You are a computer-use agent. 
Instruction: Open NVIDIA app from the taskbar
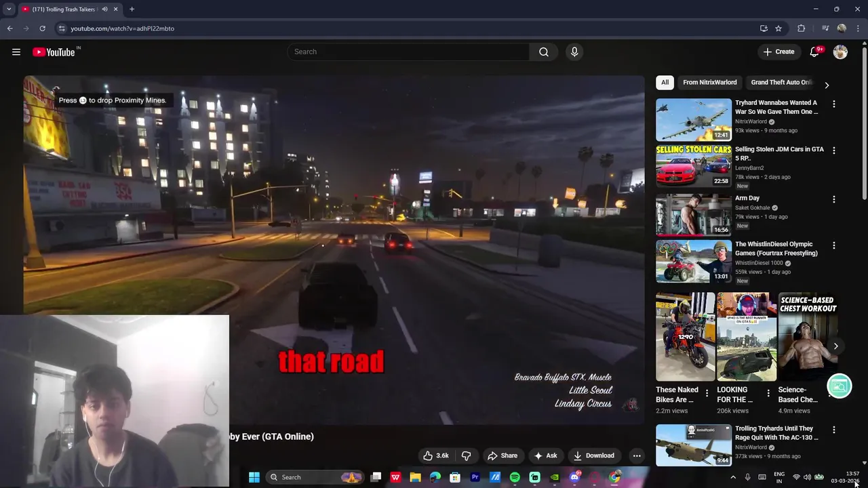coord(555,477)
